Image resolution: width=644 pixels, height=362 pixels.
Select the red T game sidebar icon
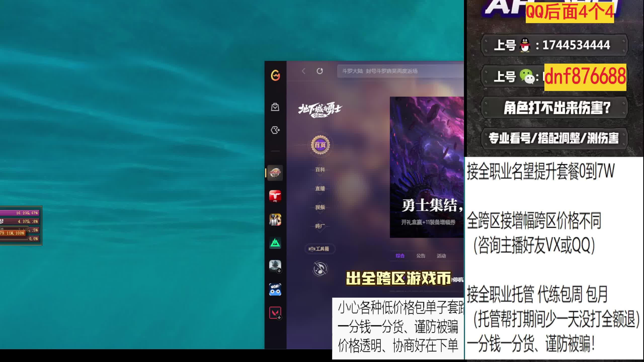pyautogui.click(x=275, y=196)
